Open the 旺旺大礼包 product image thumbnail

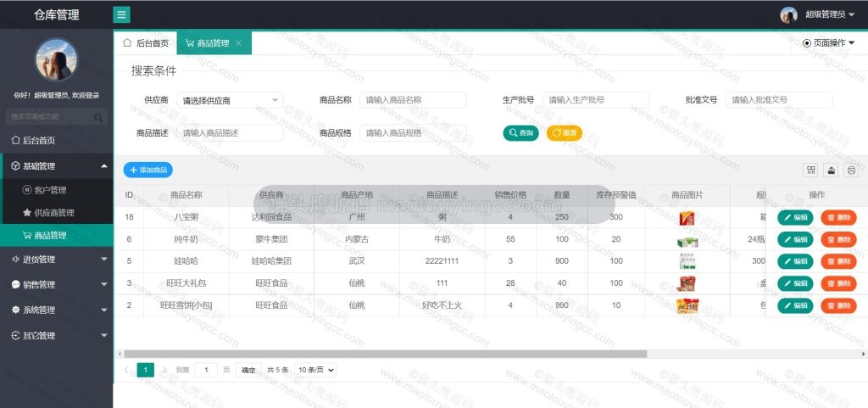pyautogui.click(x=687, y=283)
